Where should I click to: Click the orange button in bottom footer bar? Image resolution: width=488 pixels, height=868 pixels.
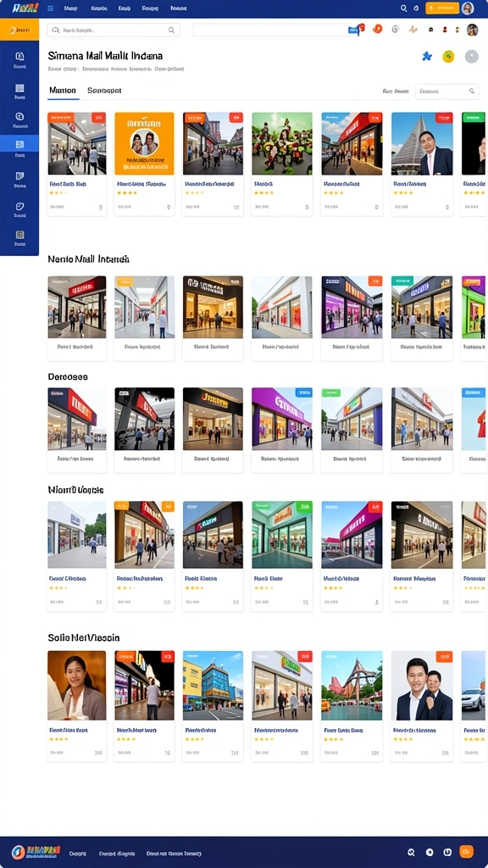[x=467, y=852]
